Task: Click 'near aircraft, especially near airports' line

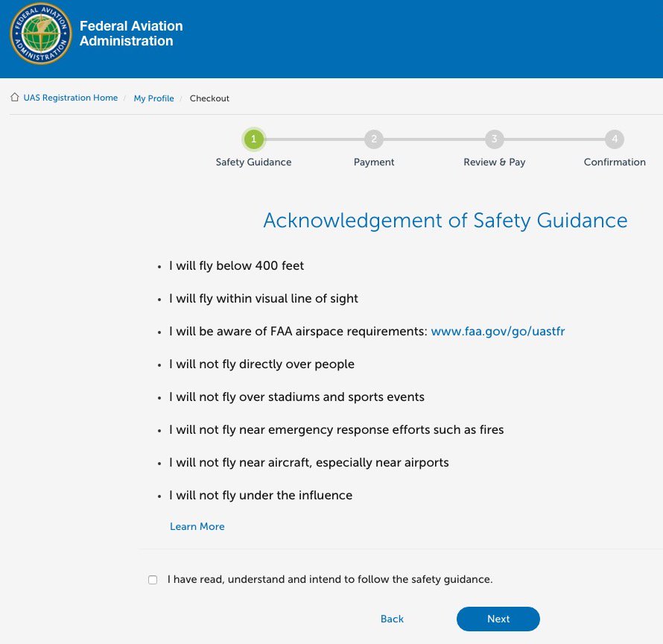Action: (308, 462)
